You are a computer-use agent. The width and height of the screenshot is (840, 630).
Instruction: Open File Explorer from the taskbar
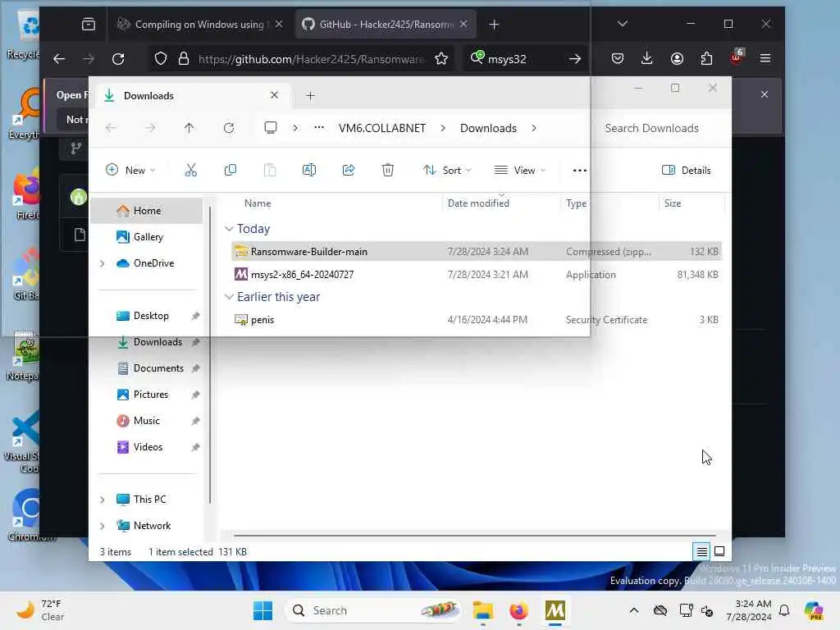482,610
